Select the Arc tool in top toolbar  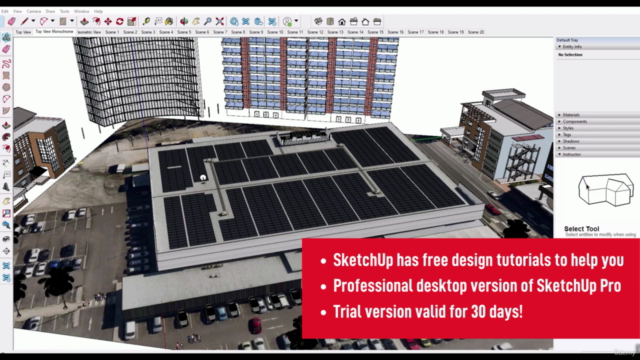pos(44,21)
